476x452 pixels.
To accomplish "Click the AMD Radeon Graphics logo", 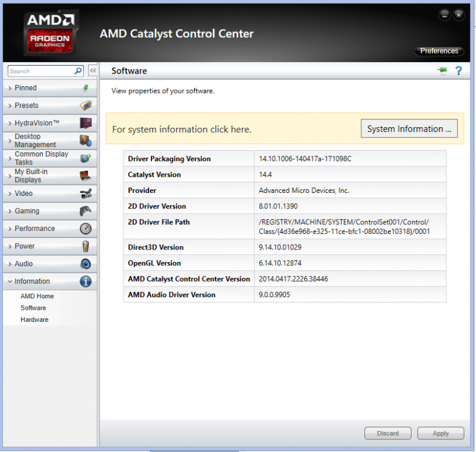I will point(51,33).
